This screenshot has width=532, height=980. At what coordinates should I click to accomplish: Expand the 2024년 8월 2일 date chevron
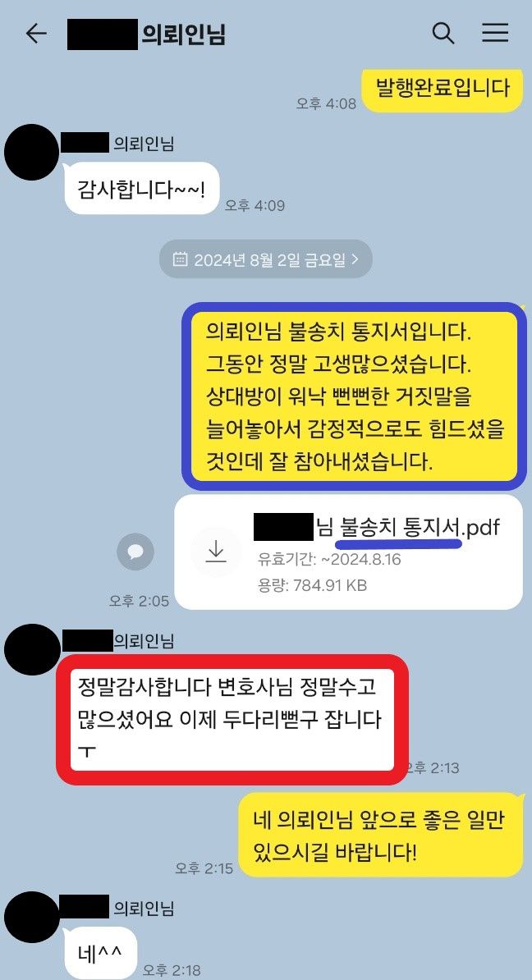(x=355, y=259)
